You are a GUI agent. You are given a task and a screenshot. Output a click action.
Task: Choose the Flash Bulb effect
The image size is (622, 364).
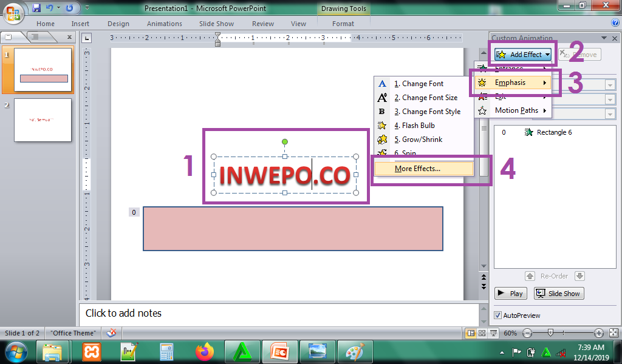pos(423,126)
